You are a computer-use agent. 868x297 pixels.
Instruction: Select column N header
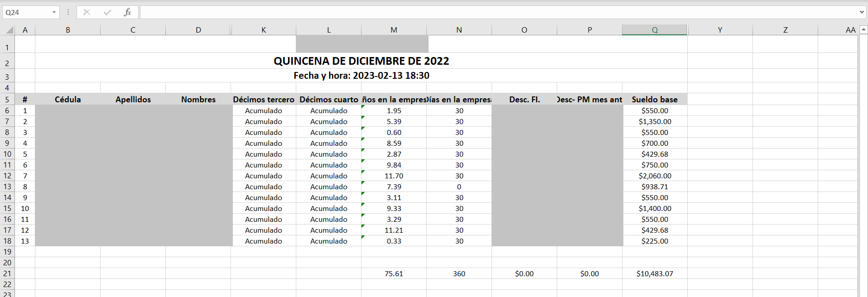459,30
